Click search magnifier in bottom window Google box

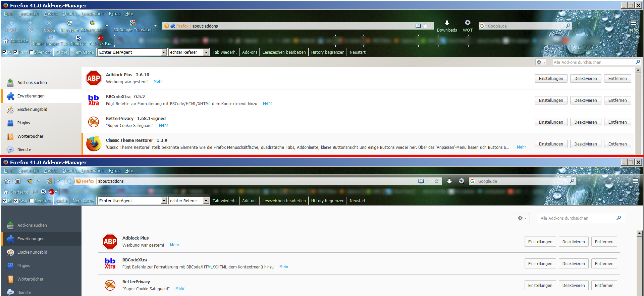pos(572,181)
